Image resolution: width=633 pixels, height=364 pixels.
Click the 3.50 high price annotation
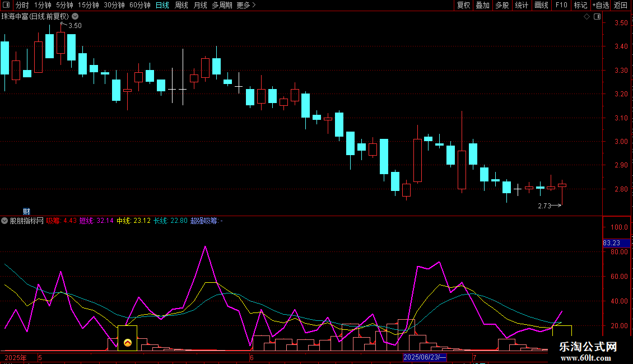pyautogui.click(x=75, y=25)
